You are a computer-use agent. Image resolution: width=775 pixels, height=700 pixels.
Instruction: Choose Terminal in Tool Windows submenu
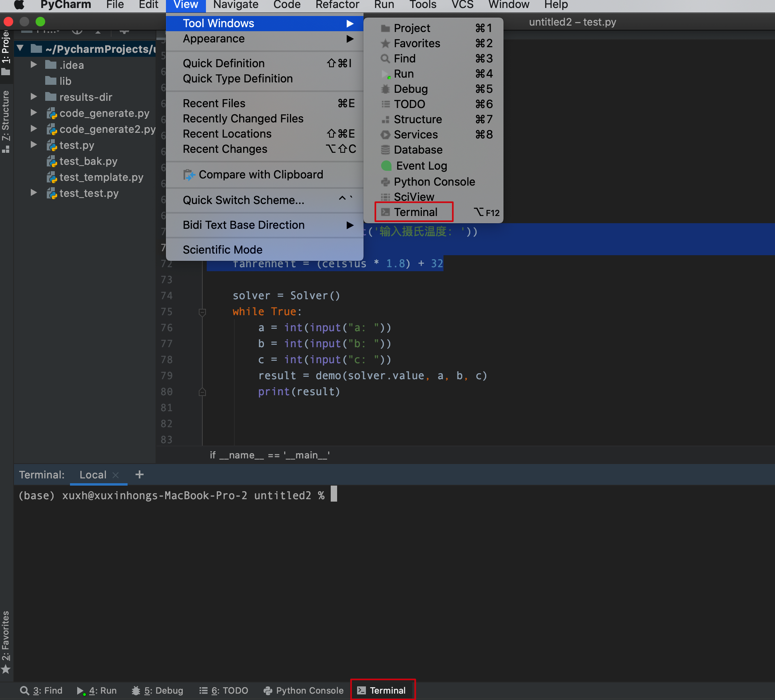pos(433,212)
